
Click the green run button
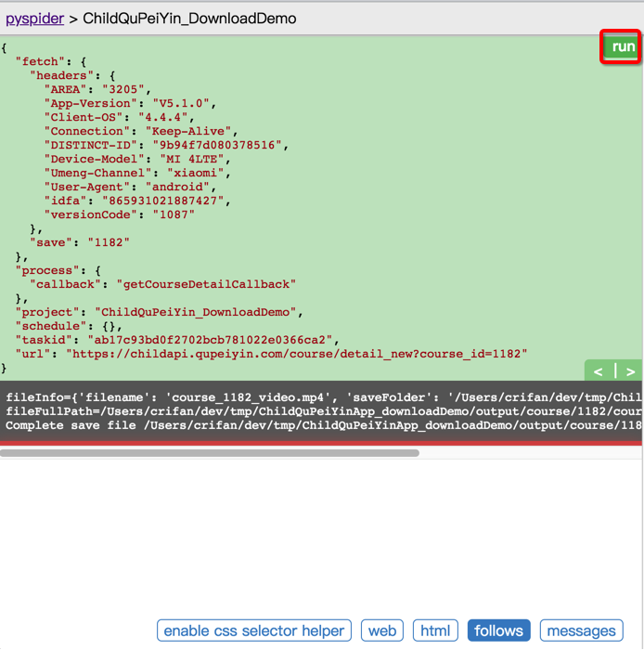tap(622, 46)
